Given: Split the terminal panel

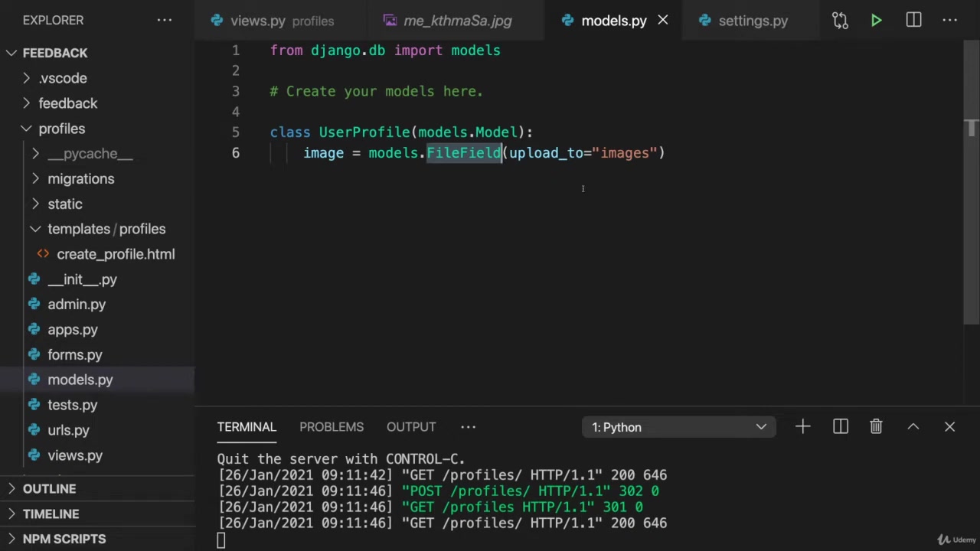Looking at the screenshot, I should click(x=840, y=427).
